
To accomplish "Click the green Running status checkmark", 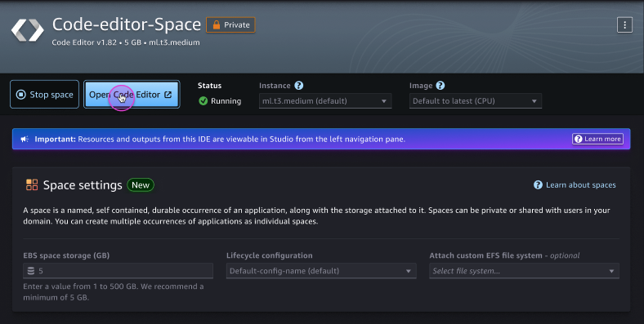I will tap(203, 101).
